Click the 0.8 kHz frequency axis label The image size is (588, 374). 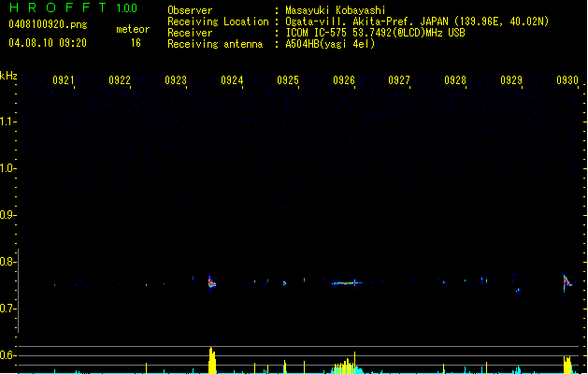[7, 262]
